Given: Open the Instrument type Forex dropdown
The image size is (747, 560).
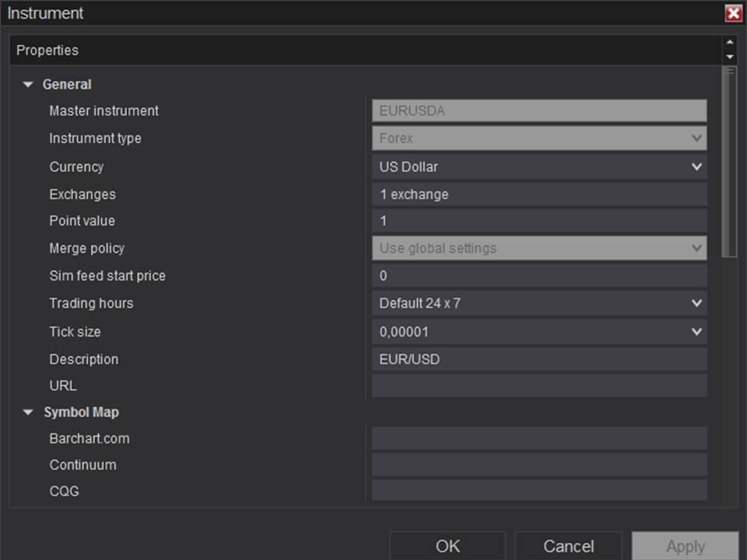Looking at the screenshot, I should tap(539, 138).
